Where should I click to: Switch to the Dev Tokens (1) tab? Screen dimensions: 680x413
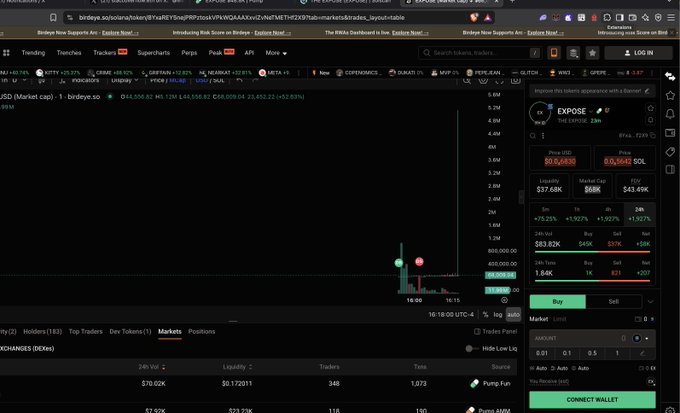click(x=130, y=331)
